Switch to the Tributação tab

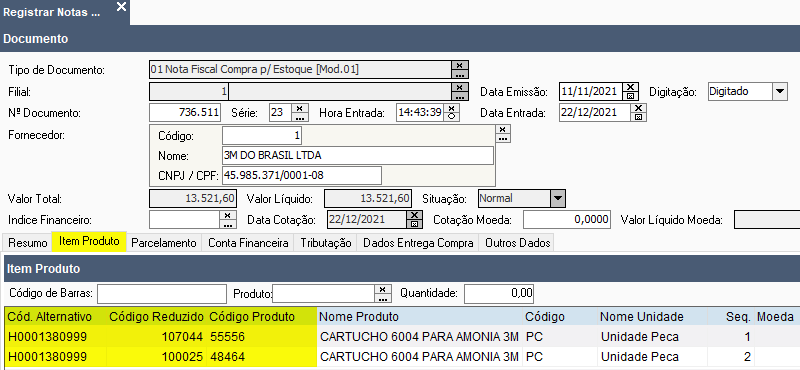326,243
